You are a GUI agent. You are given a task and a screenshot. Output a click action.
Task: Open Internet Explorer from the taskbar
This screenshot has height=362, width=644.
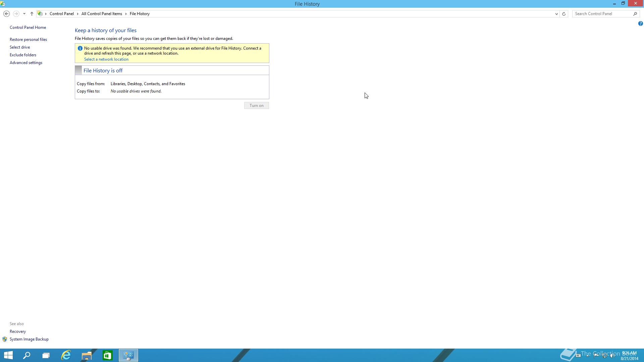[x=66, y=355]
